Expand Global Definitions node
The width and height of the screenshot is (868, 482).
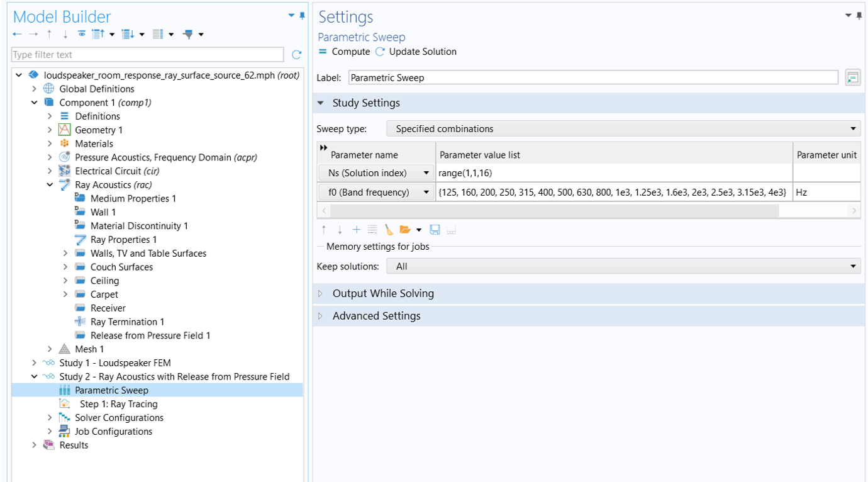tap(35, 89)
